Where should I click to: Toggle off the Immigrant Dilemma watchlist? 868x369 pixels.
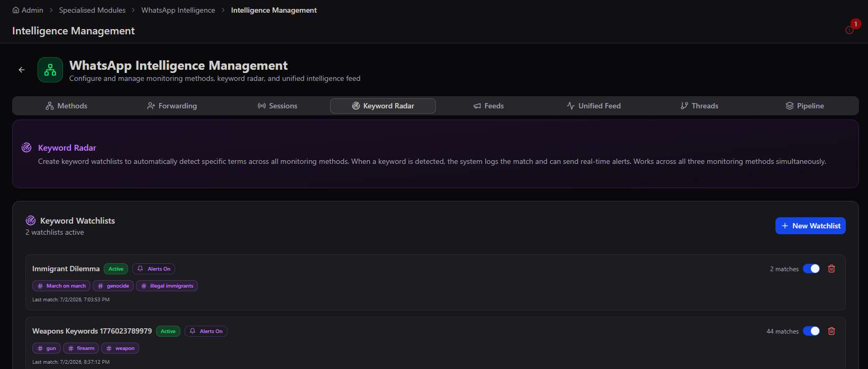pos(811,269)
